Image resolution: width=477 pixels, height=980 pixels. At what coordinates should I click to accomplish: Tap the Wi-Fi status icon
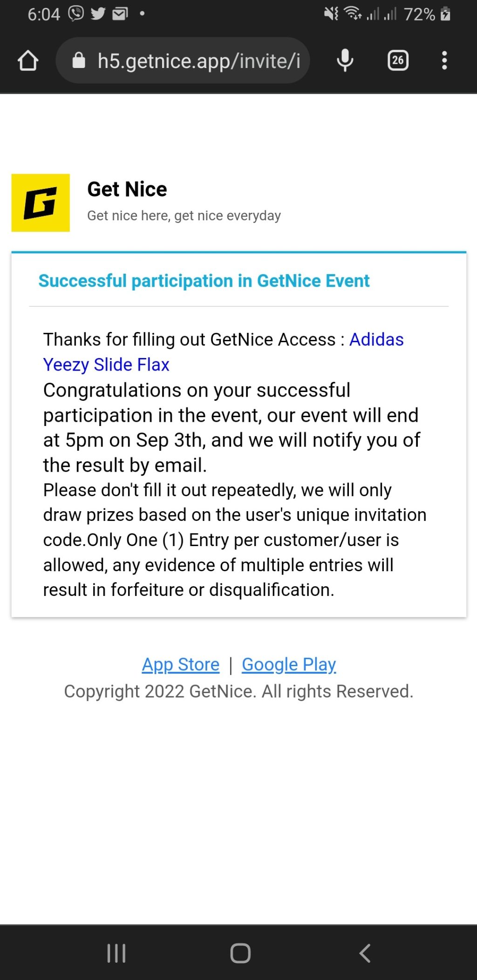[x=353, y=14]
